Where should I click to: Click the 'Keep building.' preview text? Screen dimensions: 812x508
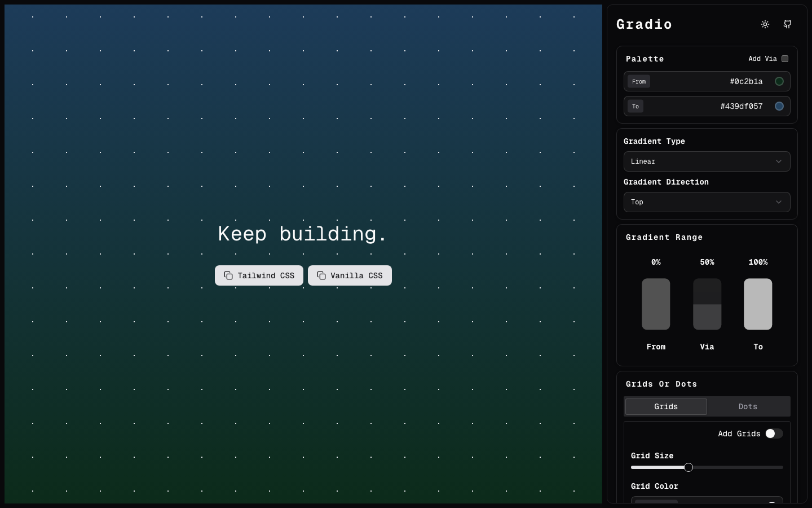[x=303, y=234]
